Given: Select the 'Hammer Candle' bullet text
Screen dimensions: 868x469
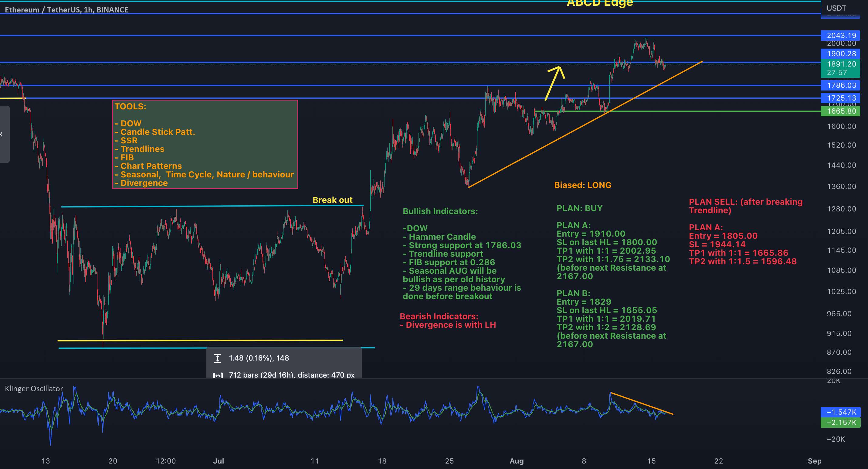Looking at the screenshot, I should [439, 237].
